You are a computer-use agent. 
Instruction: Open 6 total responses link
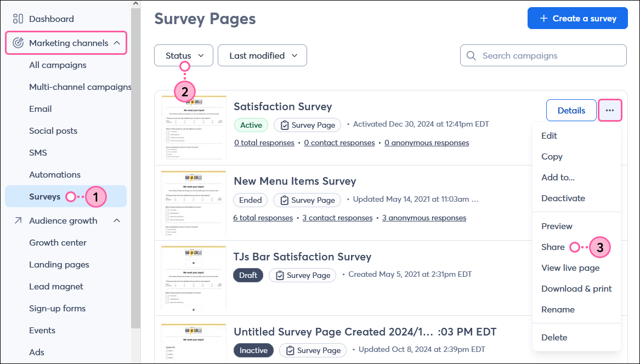coord(263,218)
